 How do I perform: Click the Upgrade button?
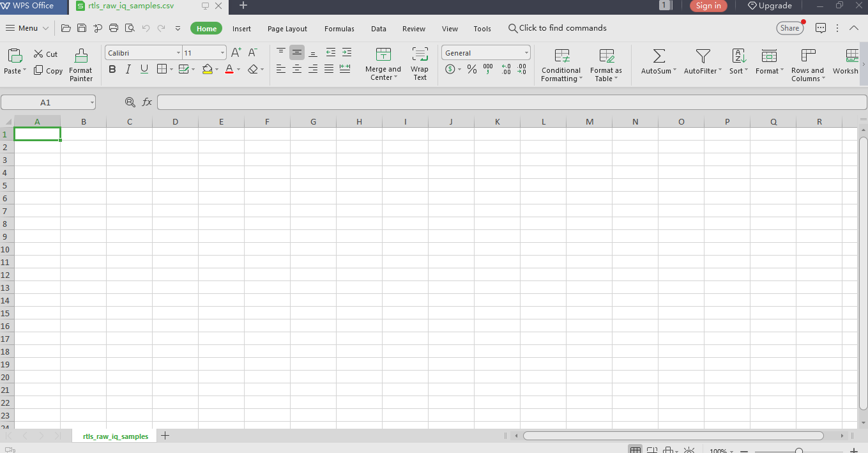tap(770, 6)
